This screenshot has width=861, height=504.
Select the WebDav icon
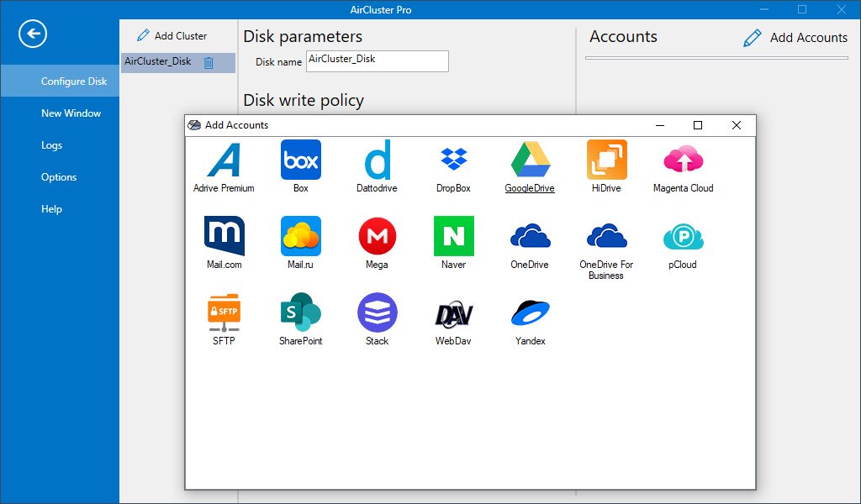click(x=453, y=313)
